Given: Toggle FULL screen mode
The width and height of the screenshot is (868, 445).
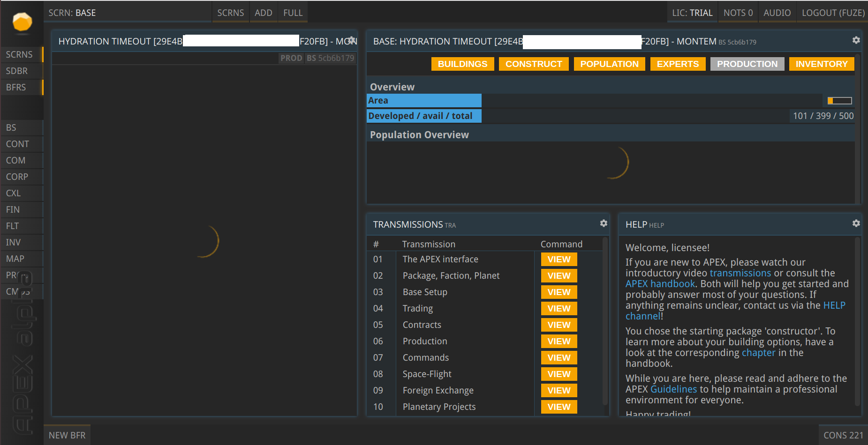Looking at the screenshot, I should pyautogui.click(x=293, y=13).
